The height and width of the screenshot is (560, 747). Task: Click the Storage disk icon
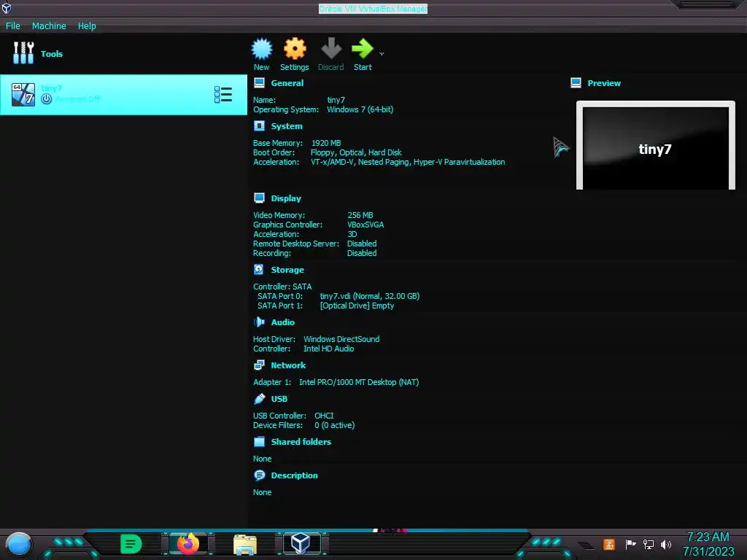pos(259,270)
